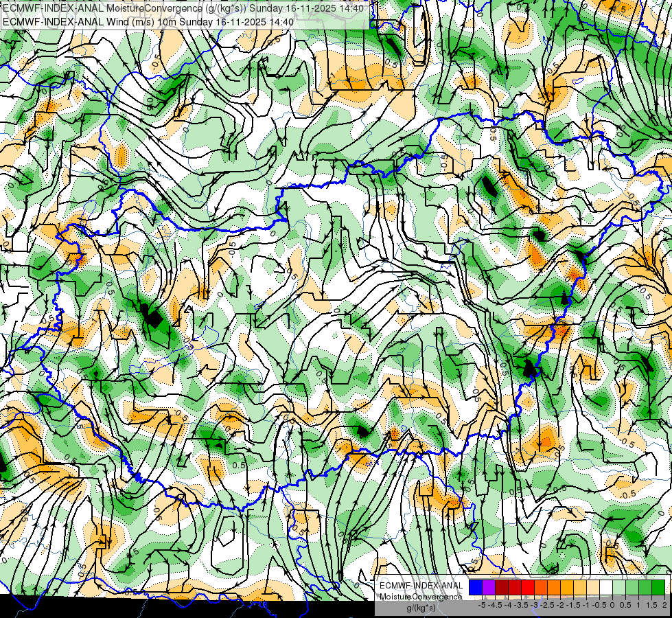Click the blue legend swatch
This screenshot has width=672, height=618.
point(476,588)
